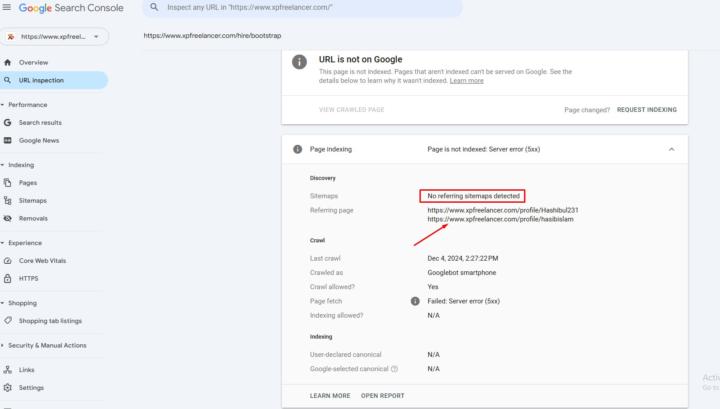Click the help icon next to Google-selected canonical

click(394, 369)
